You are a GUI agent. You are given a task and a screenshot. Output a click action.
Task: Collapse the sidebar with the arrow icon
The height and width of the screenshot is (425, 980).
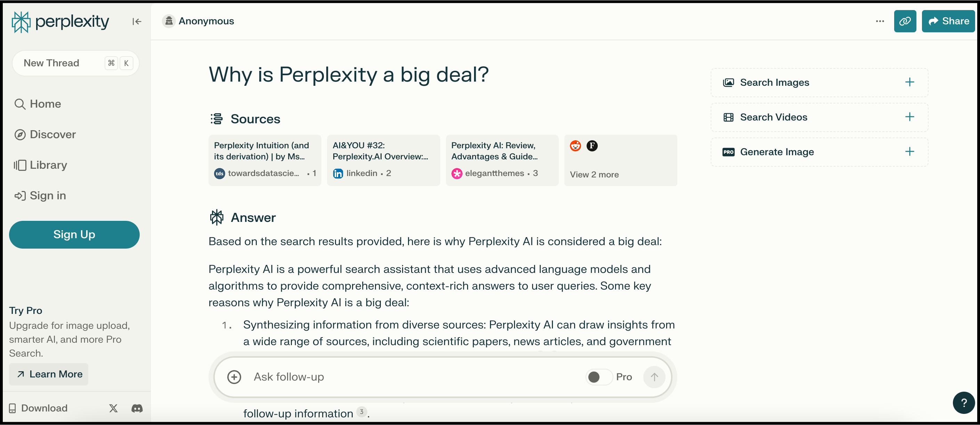(x=137, y=22)
